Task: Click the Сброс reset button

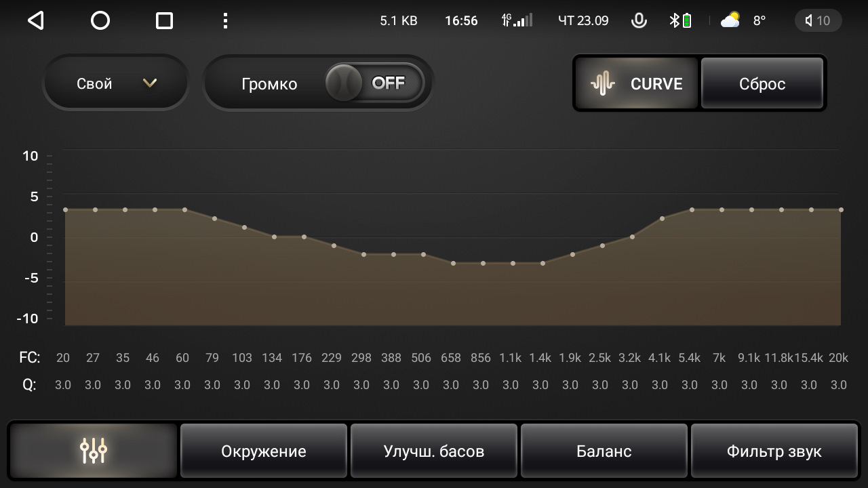Action: click(x=762, y=83)
